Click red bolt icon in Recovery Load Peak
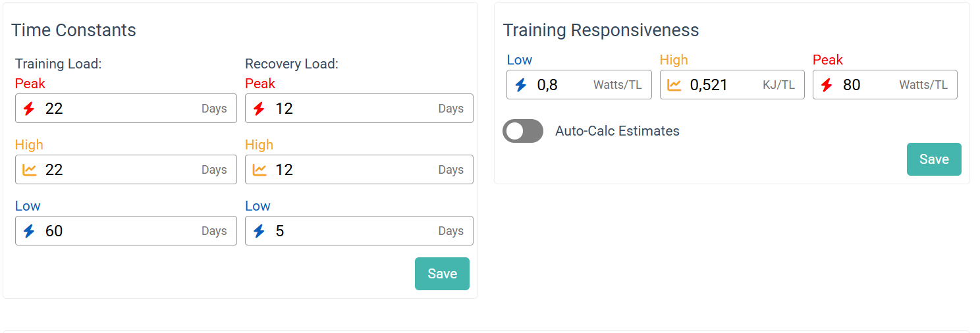Image resolution: width=980 pixels, height=333 pixels. [259, 109]
